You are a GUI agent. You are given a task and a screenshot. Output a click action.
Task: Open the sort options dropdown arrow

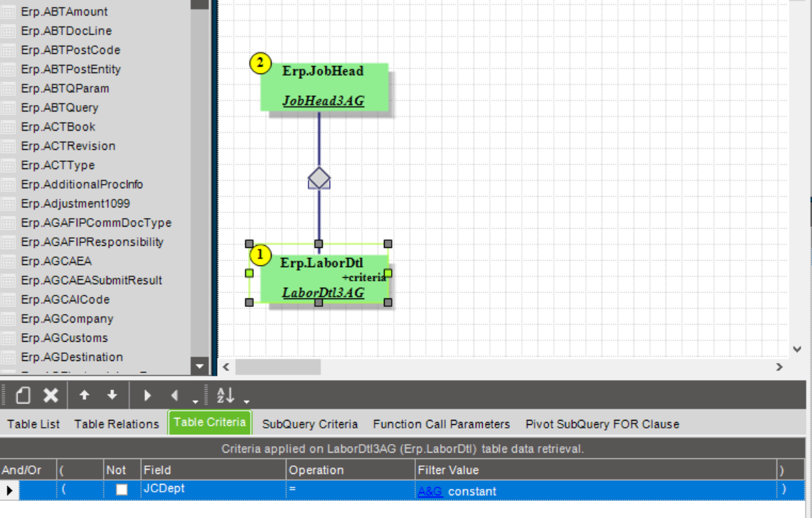(247, 401)
